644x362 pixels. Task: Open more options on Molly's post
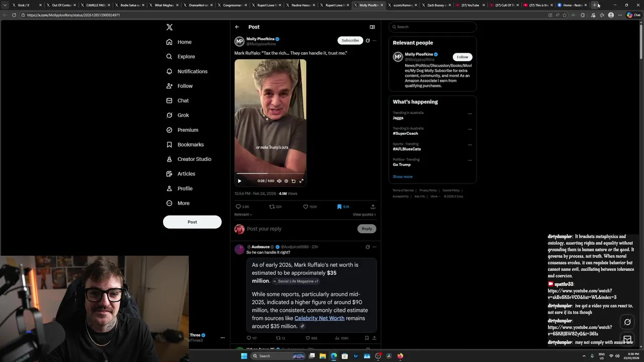374,41
